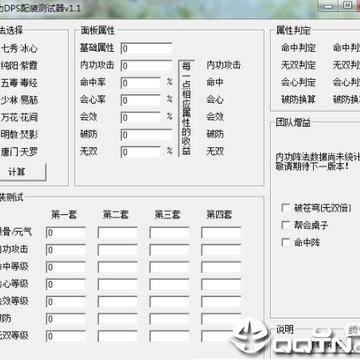
Task: Click 第二套 根骨/元气 field
Action: tap(118, 233)
